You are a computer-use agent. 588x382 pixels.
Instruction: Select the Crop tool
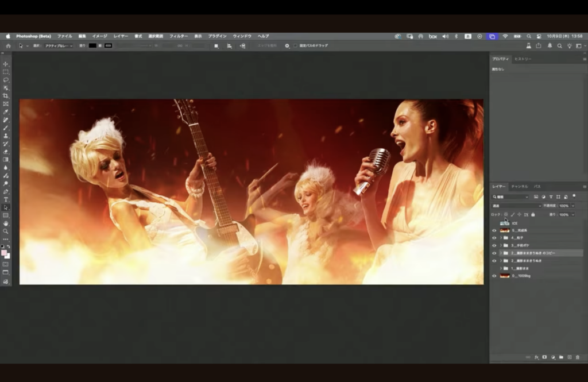click(6, 96)
